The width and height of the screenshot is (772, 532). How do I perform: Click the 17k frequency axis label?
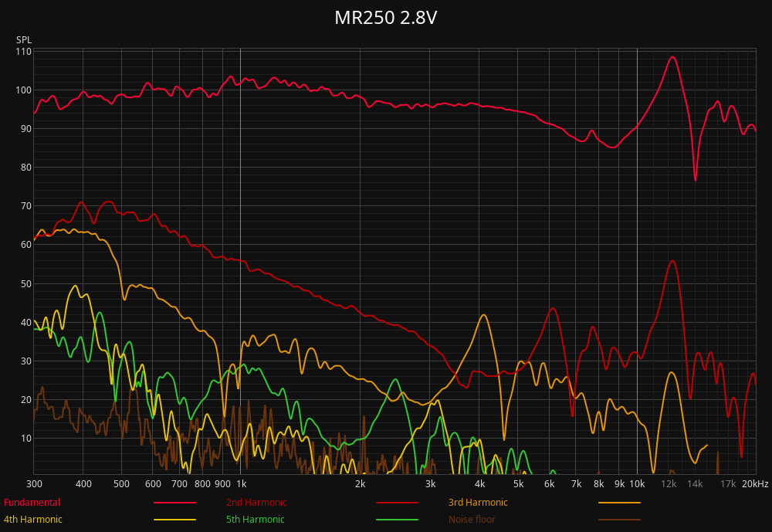tap(728, 483)
